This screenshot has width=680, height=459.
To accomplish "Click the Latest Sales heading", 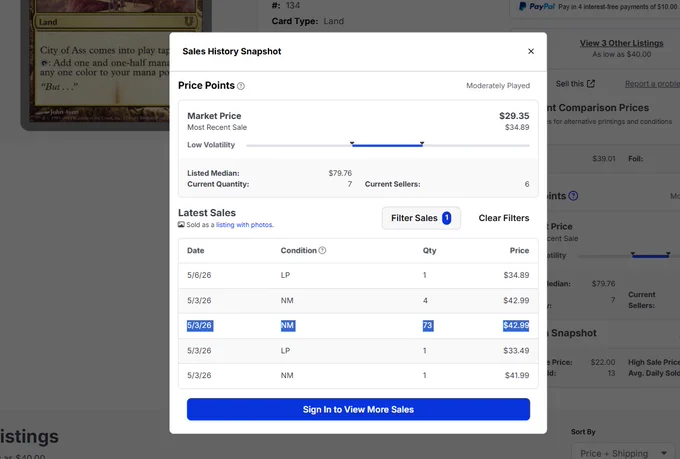I will tap(207, 213).
